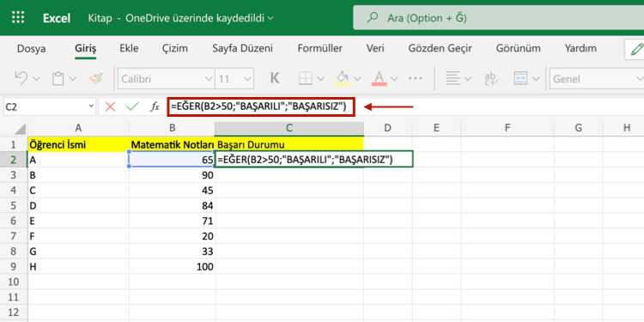Select the cell with value 84
644x322 pixels.
(172, 206)
